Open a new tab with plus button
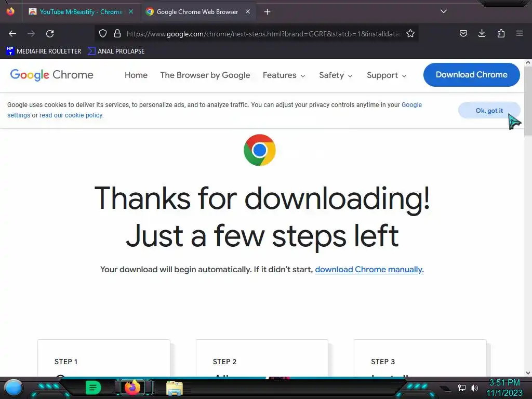The image size is (532, 399). coord(268,12)
